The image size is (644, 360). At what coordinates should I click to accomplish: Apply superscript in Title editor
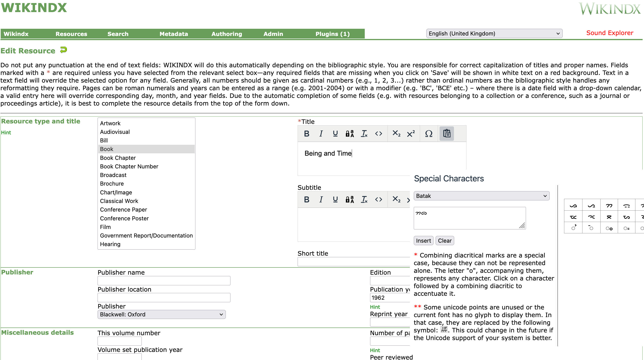411,134
